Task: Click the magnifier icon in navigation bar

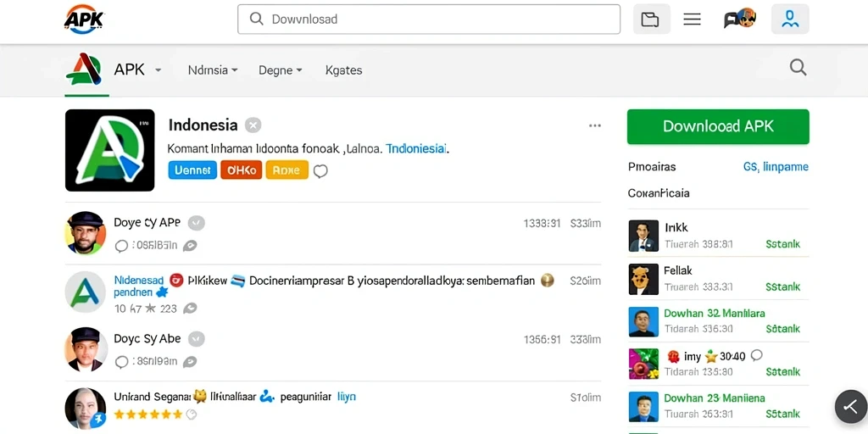Action: pos(798,68)
